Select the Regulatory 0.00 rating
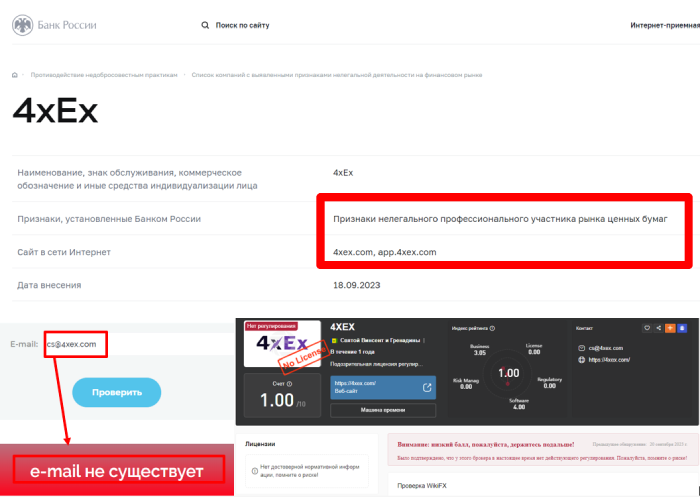The image size is (700, 497). click(550, 383)
